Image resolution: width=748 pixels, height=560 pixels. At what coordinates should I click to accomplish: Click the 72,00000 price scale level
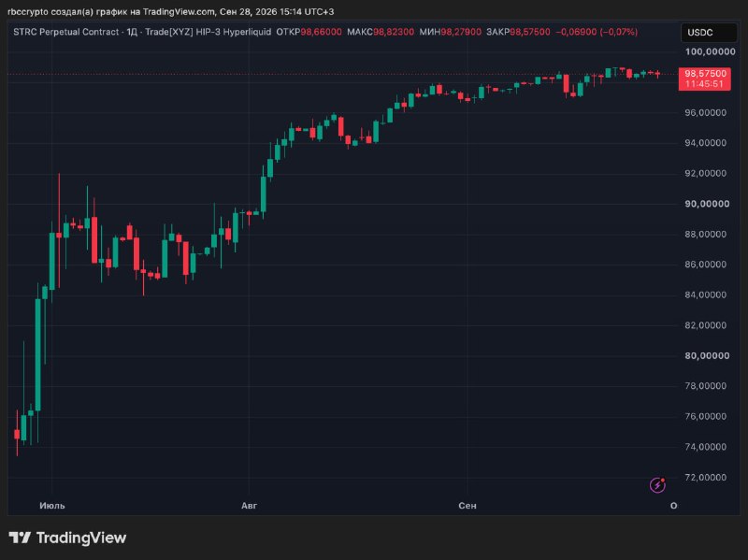pyautogui.click(x=706, y=477)
